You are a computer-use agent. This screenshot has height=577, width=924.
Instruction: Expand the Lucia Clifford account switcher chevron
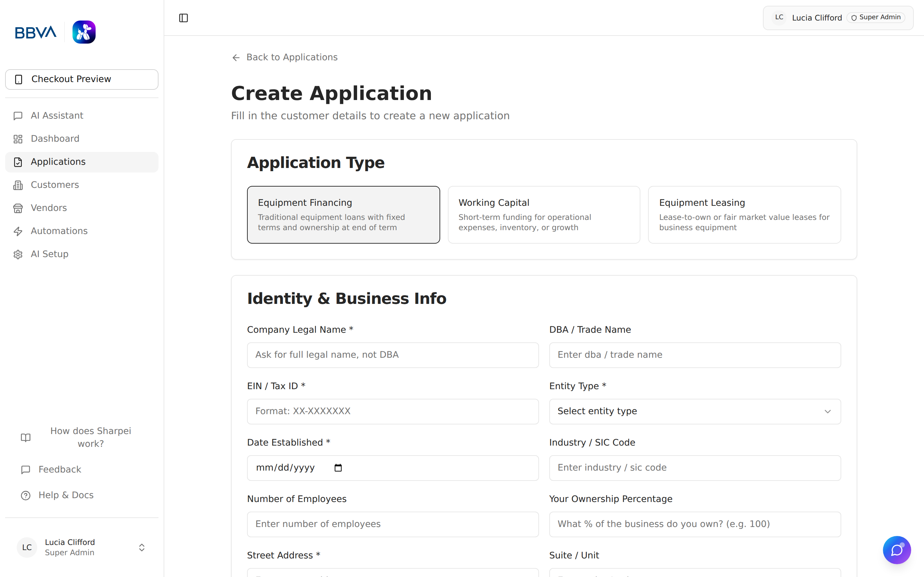click(141, 547)
